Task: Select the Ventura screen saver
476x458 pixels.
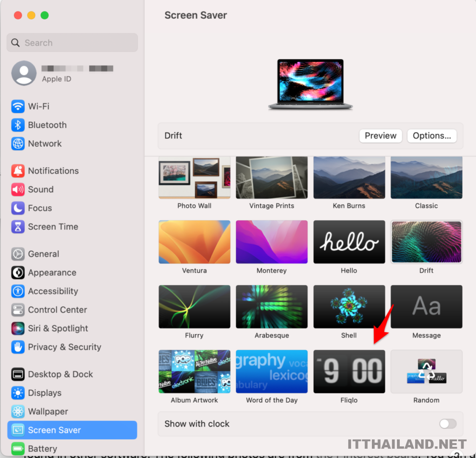Action: 194,242
